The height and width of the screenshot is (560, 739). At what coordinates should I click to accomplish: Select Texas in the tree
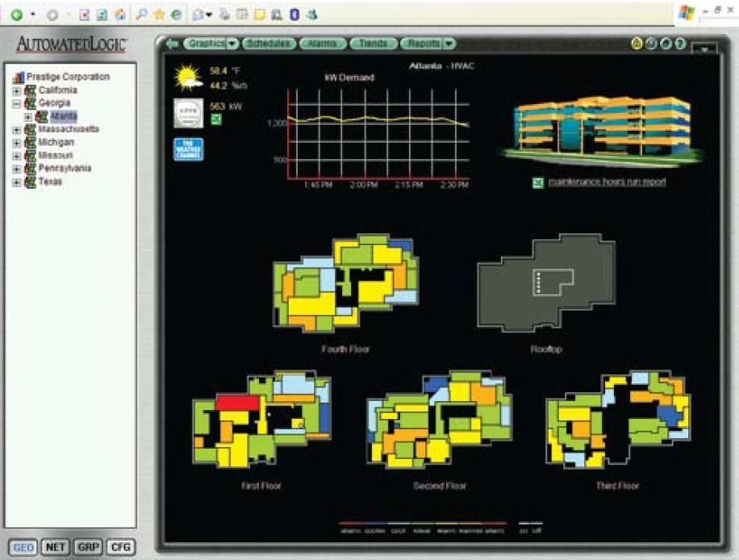(50, 182)
